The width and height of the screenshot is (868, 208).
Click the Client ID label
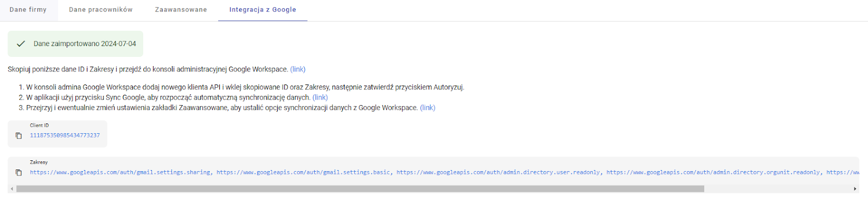pyautogui.click(x=39, y=125)
